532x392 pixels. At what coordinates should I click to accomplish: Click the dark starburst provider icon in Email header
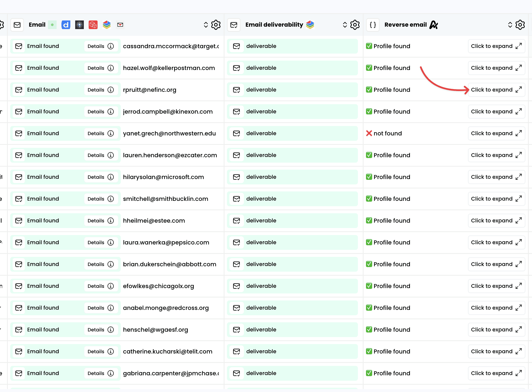(79, 25)
